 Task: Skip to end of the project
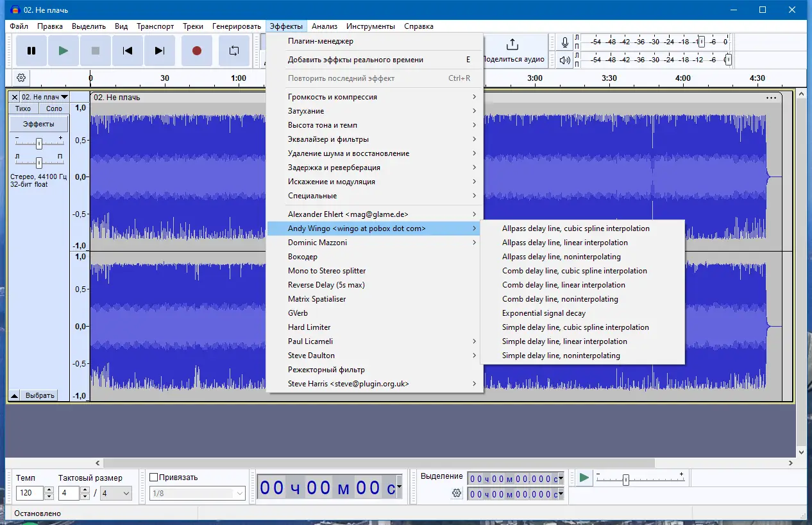tap(160, 51)
